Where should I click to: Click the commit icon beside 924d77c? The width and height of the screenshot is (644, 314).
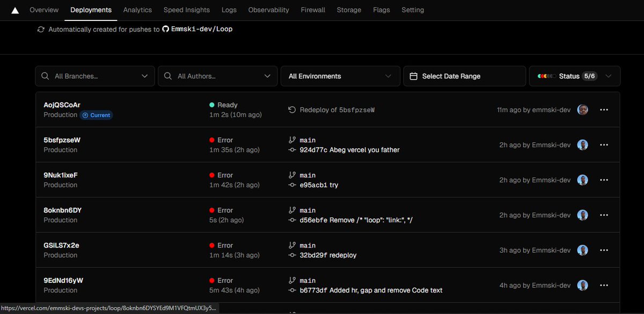click(x=292, y=150)
